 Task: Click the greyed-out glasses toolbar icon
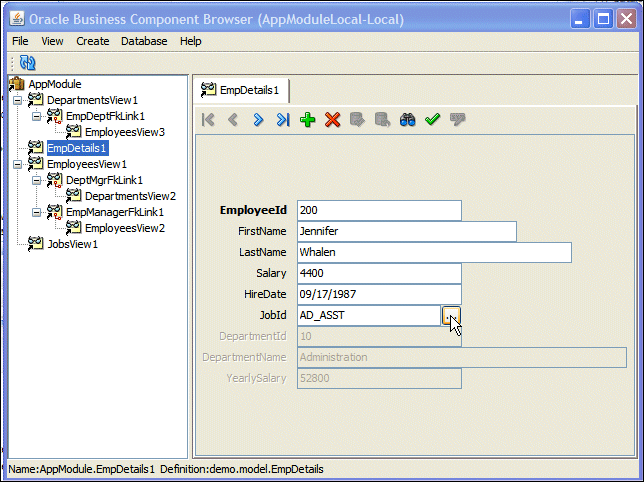[458, 119]
